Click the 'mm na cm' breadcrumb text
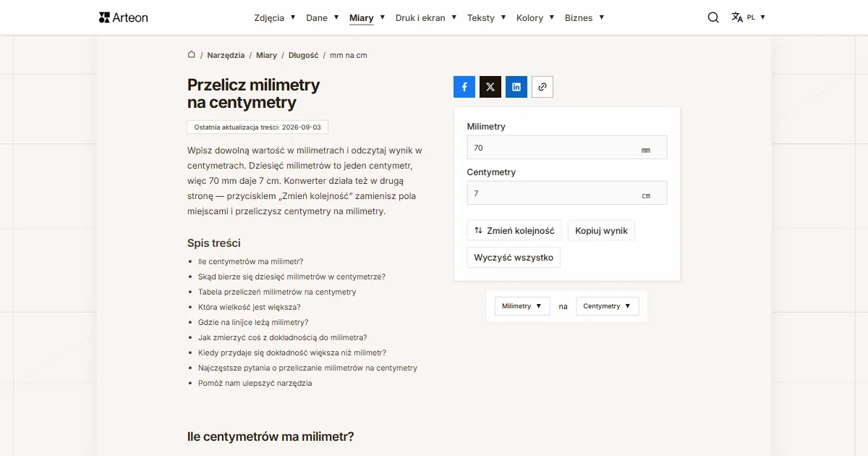The height and width of the screenshot is (456, 868). pos(349,55)
